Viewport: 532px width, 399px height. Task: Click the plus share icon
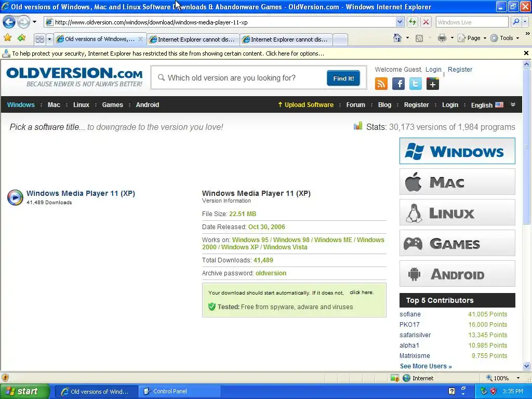(433, 84)
